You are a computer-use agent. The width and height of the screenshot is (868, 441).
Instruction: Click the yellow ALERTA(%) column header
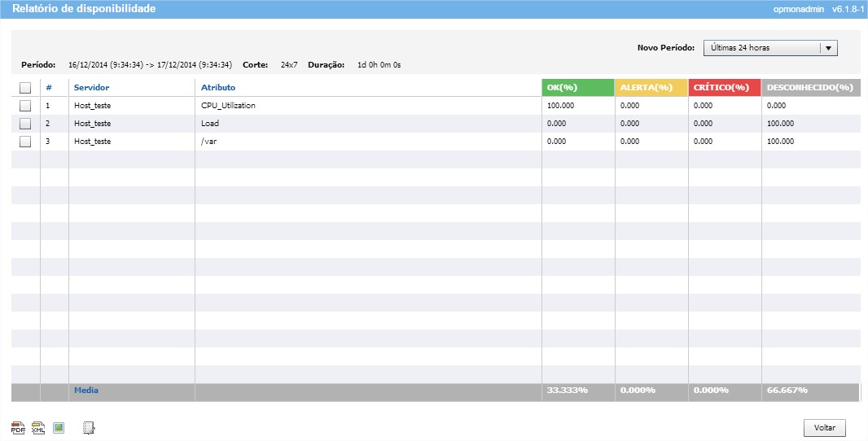point(651,87)
